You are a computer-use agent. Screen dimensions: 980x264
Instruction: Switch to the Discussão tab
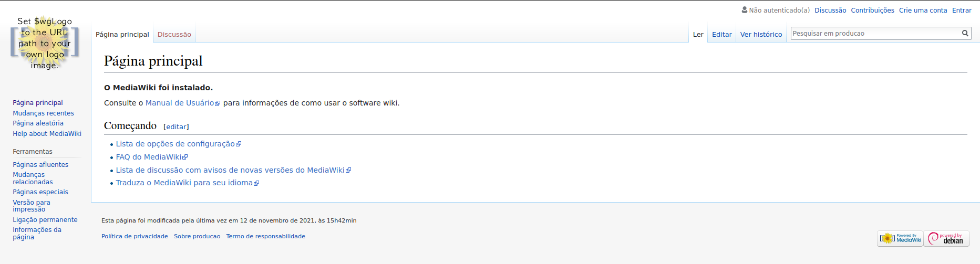click(174, 34)
